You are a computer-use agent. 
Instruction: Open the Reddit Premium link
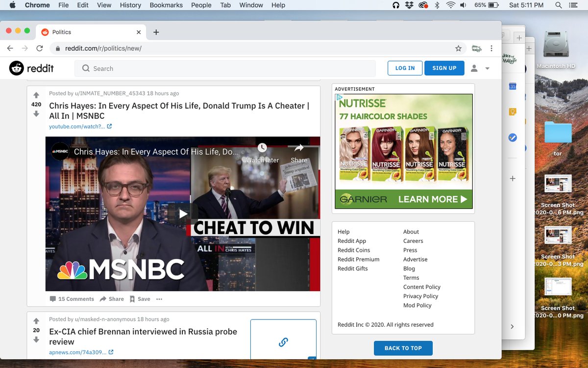(358, 259)
